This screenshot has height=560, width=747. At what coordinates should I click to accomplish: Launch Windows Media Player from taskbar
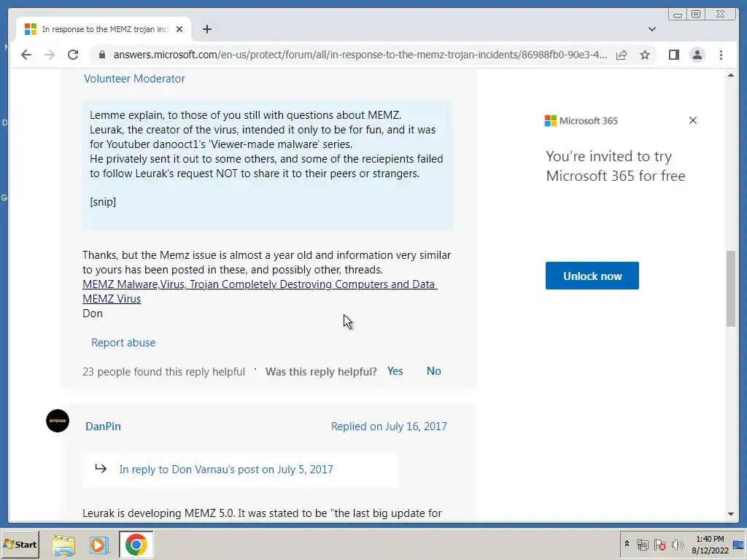click(x=99, y=545)
